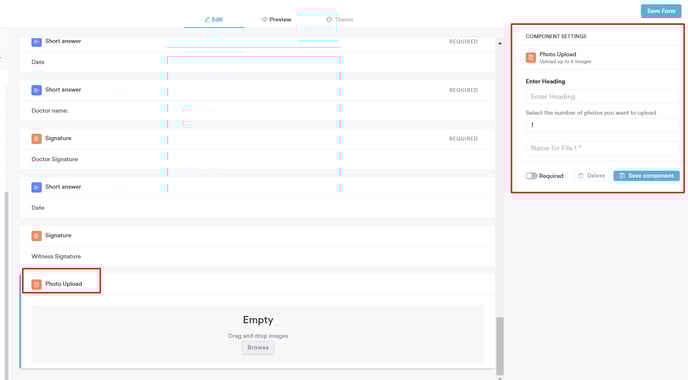Click the REQUIRED label on Doctor Signature row

click(x=463, y=139)
